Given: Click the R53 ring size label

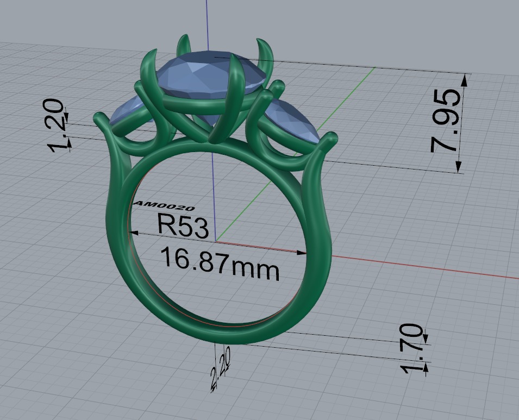Looking at the screenshot, I should [x=183, y=225].
